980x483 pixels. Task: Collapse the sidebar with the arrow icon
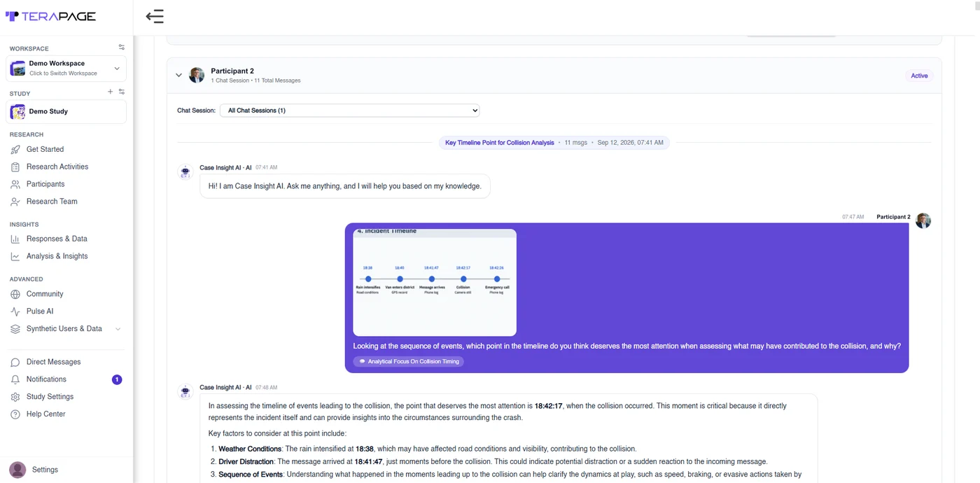click(155, 16)
